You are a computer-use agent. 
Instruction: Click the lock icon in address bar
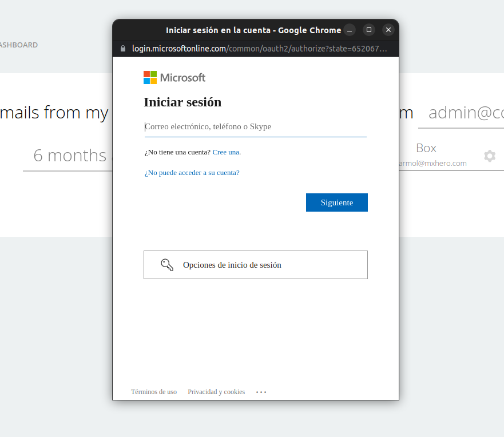[x=123, y=49]
